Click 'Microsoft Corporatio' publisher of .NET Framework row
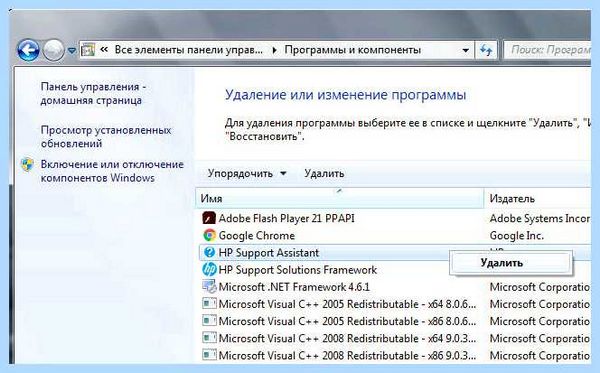 tap(540, 287)
